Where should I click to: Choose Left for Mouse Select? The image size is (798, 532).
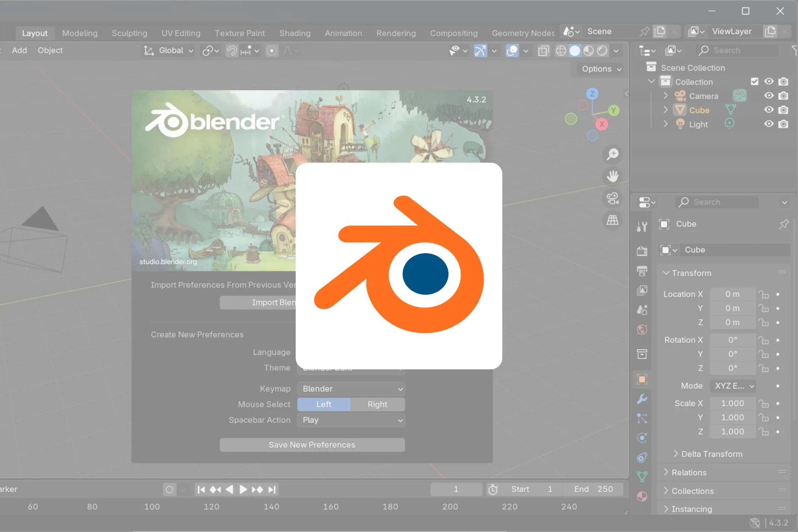[x=324, y=404]
